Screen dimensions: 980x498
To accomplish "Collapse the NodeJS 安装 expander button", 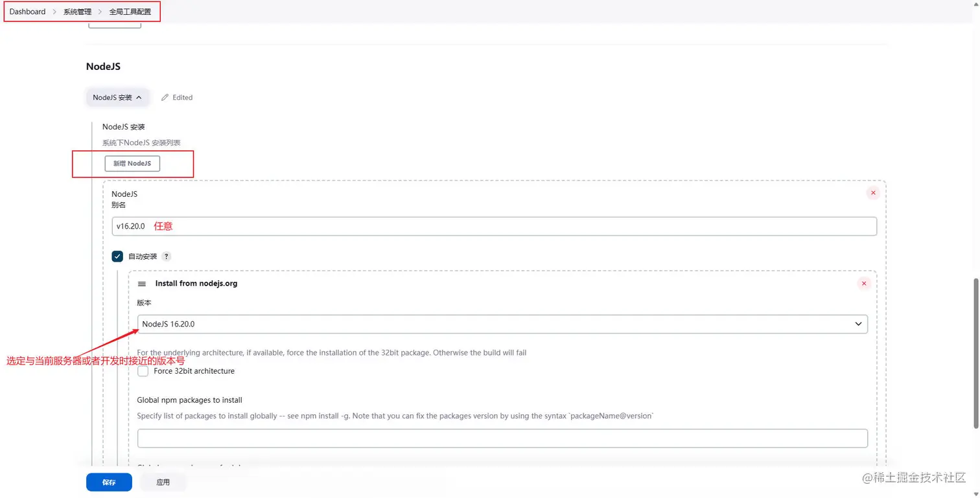I will tap(117, 98).
